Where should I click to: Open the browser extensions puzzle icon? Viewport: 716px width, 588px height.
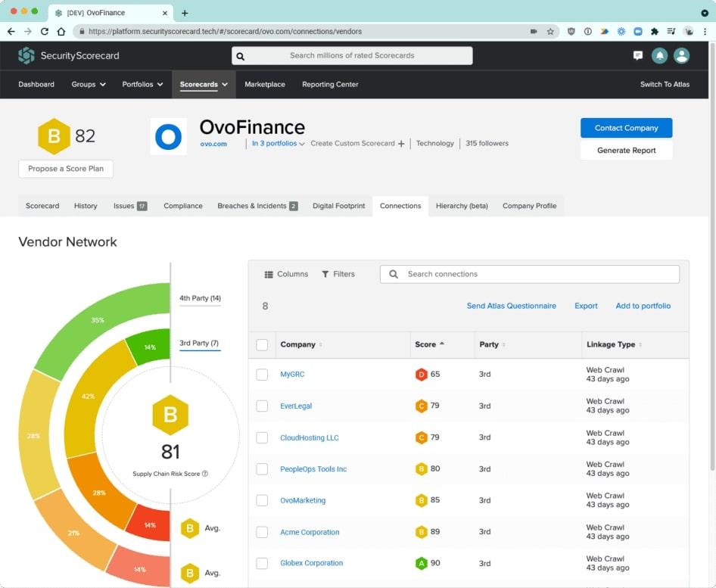[655, 32]
